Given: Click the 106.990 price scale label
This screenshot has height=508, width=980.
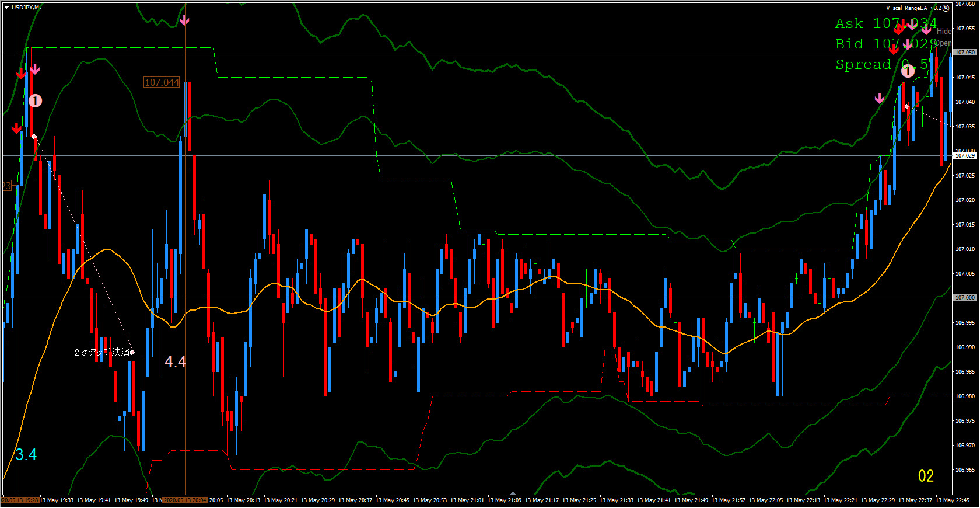Looking at the screenshot, I should (x=965, y=347).
